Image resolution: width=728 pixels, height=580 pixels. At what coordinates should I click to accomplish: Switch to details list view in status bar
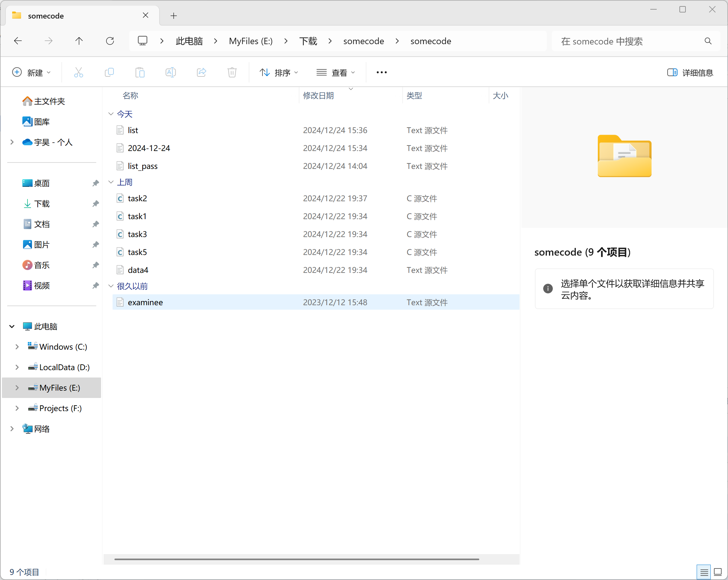704,572
